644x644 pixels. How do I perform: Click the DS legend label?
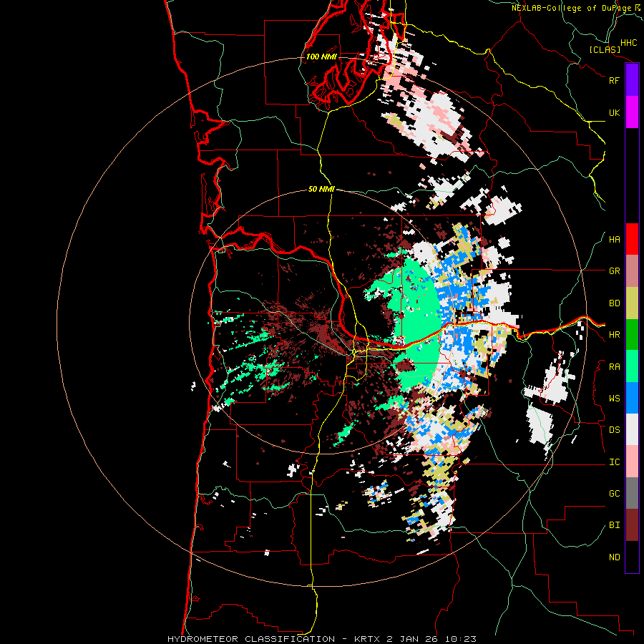point(614,430)
